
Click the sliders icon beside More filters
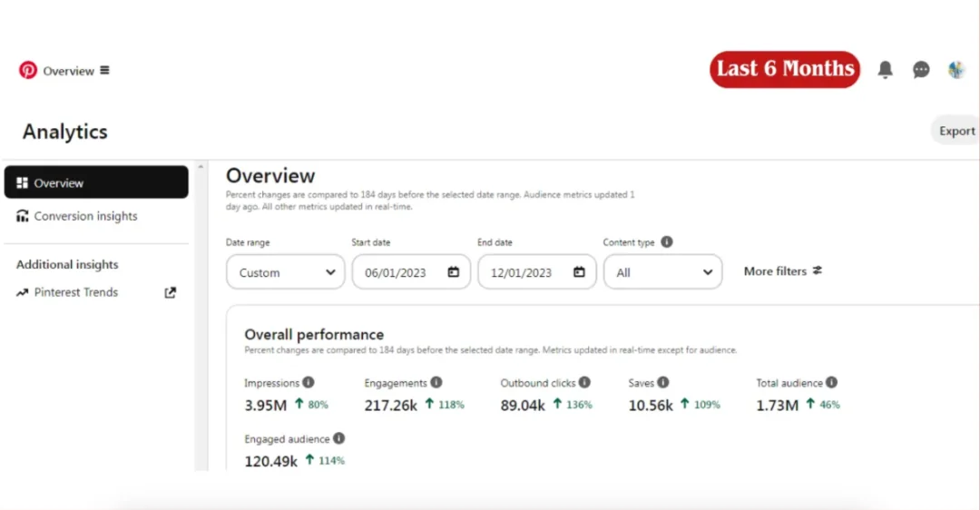coord(818,270)
